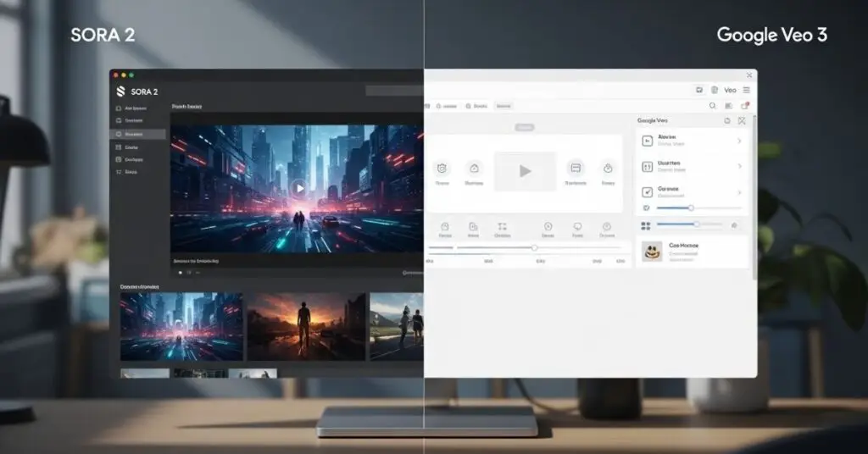
Task: Click the shield icon in Veo's center card
Action: (442, 168)
